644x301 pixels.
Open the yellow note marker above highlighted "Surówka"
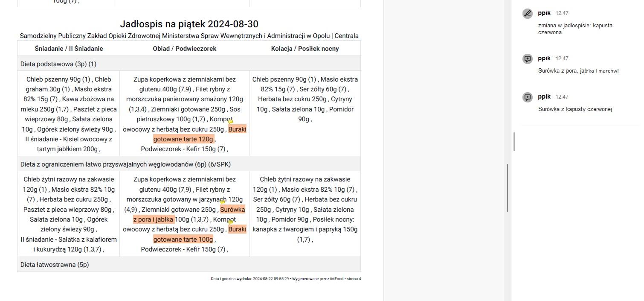[222, 202]
